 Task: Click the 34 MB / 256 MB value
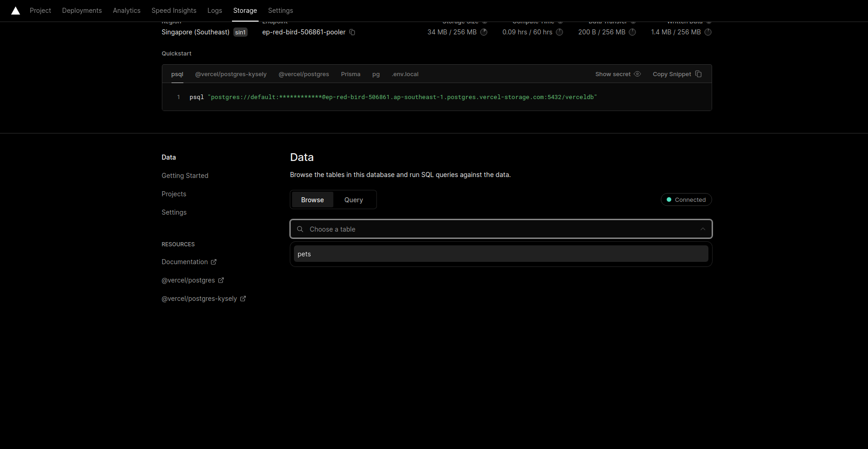[x=452, y=32]
